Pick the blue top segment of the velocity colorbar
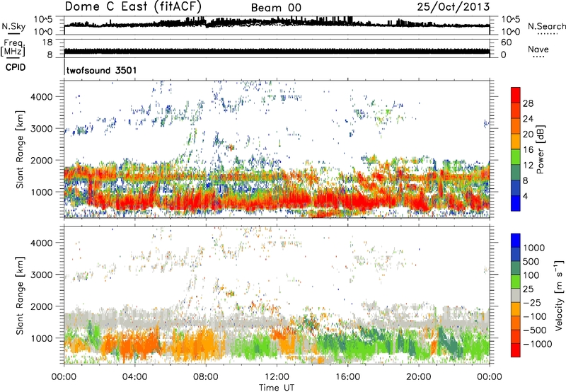Screen dimensions: 566x392 click(x=516, y=241)
